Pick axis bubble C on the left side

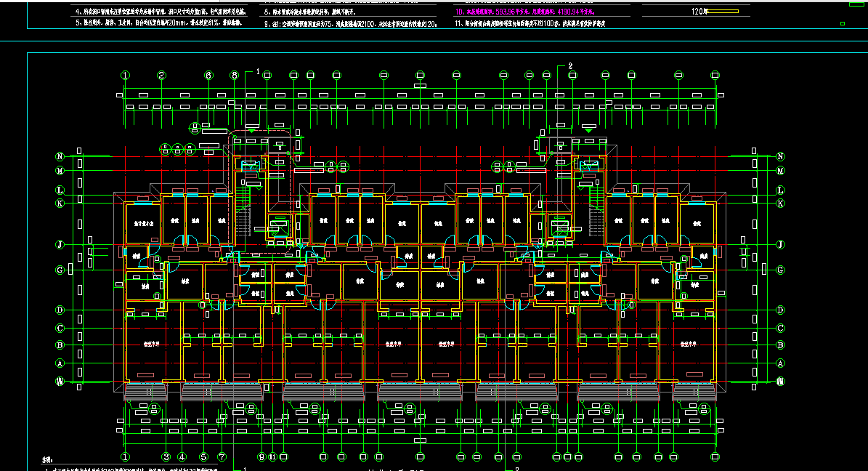coord(60,328)
